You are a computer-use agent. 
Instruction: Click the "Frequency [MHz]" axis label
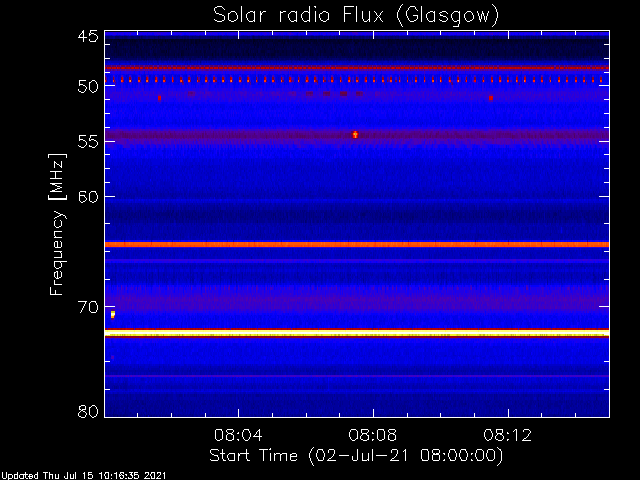(x=57, y=224)
